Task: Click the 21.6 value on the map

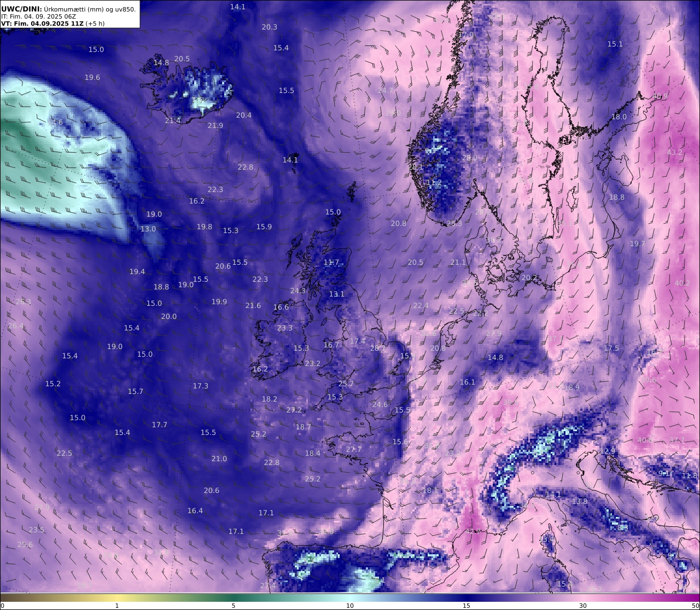Action: point(253,305)
